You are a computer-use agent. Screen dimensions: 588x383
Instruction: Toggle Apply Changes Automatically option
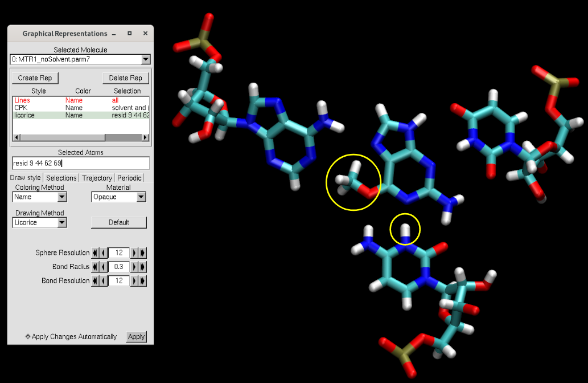tap(28, 336)
